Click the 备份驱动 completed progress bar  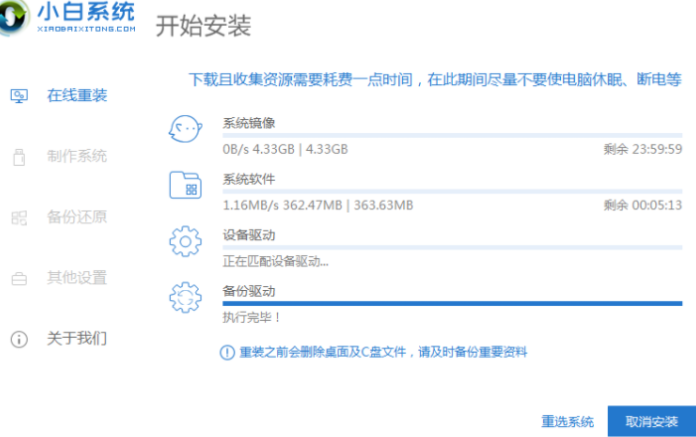click(x=452, y=303)
